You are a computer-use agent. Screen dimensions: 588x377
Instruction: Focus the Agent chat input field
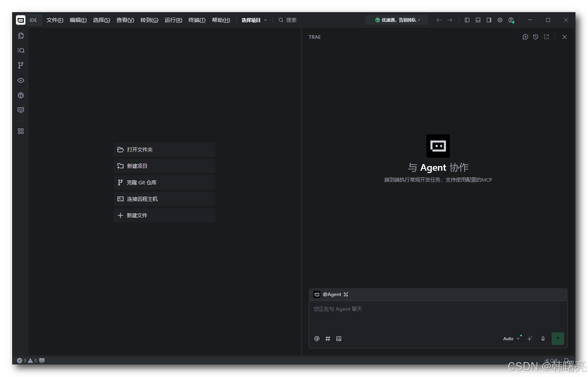coord(438,316)
